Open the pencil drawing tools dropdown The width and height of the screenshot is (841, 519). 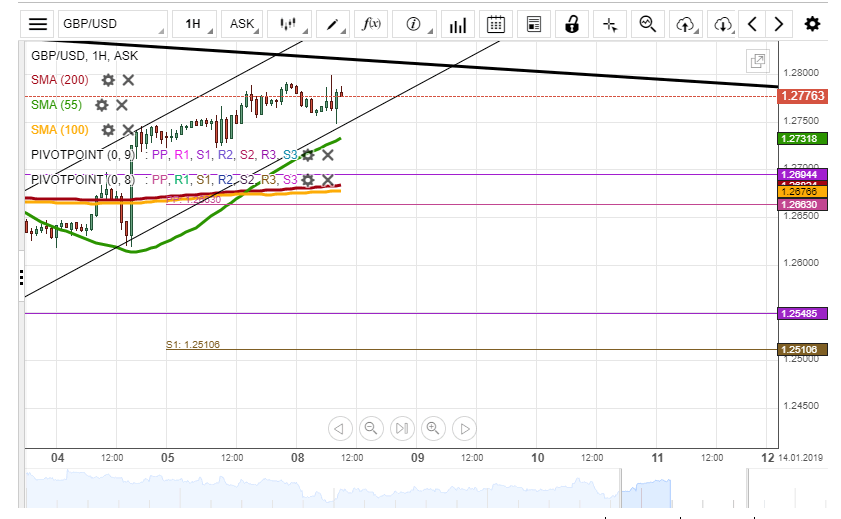(x=333, y=24)
